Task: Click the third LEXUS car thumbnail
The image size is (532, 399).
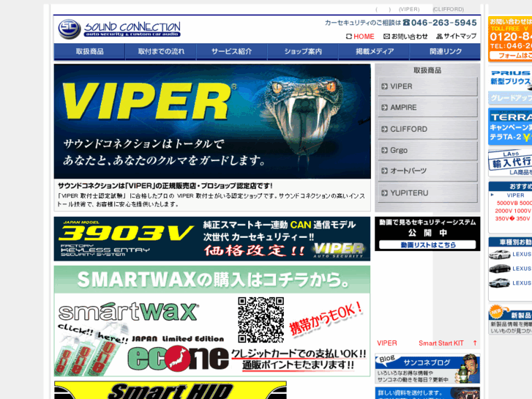Action: [x=499, y=283]
